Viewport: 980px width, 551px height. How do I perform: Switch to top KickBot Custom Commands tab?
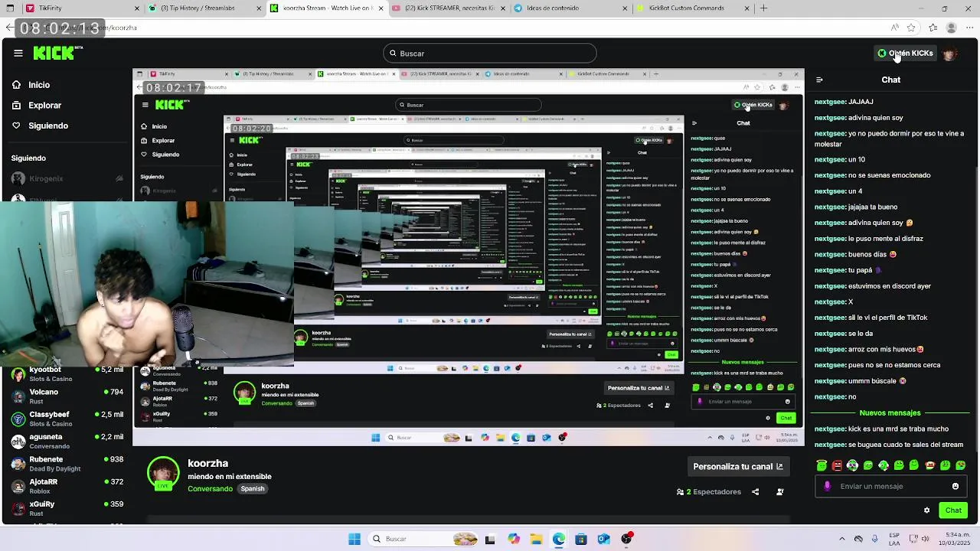click(693, 8)
